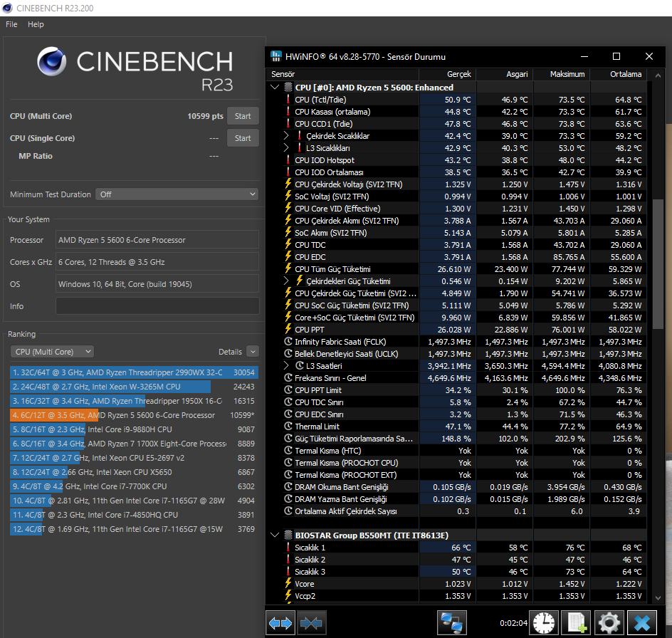Click Cinebench title bar logo icon

coord(7,8)
